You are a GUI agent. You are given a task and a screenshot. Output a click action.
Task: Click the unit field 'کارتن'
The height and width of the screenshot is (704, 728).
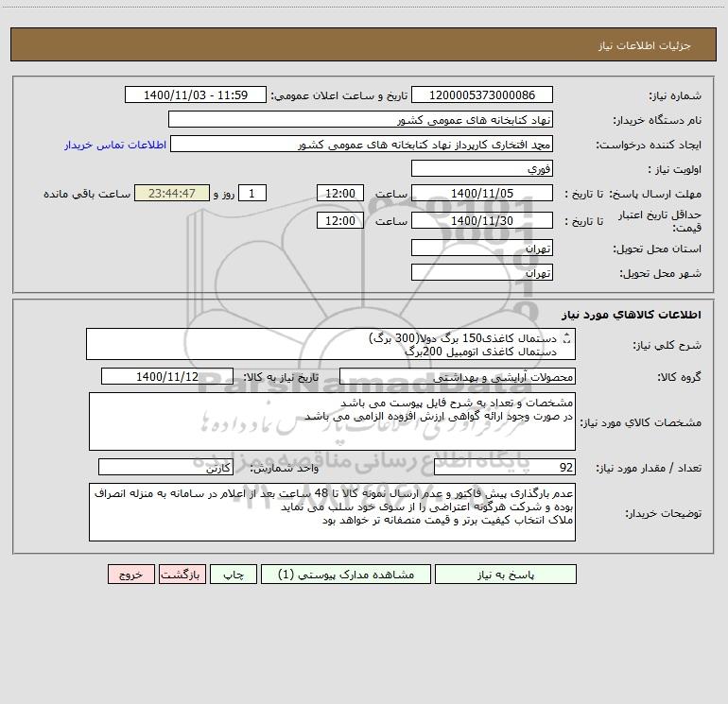pos(165,467)
